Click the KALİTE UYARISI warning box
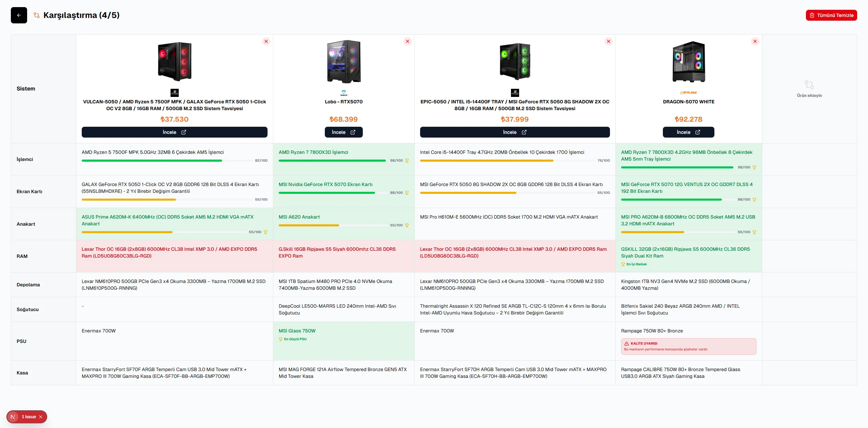 [x=688, y=346]
